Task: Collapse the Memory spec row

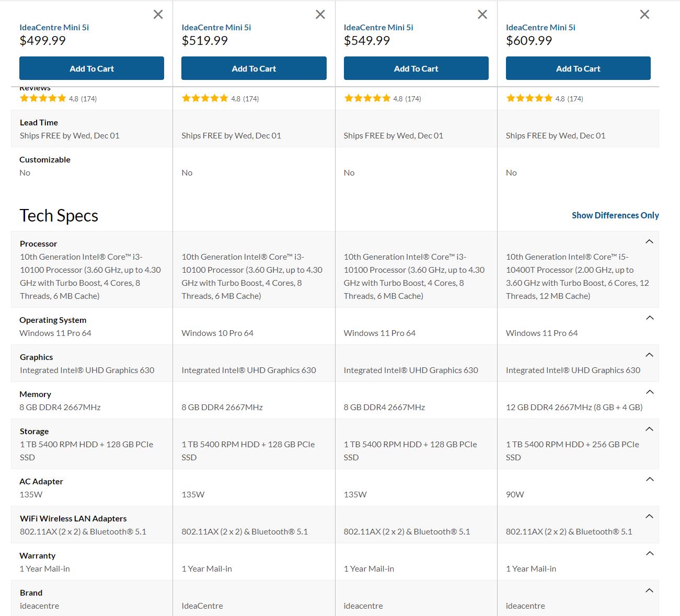Action: coord(650,392)
